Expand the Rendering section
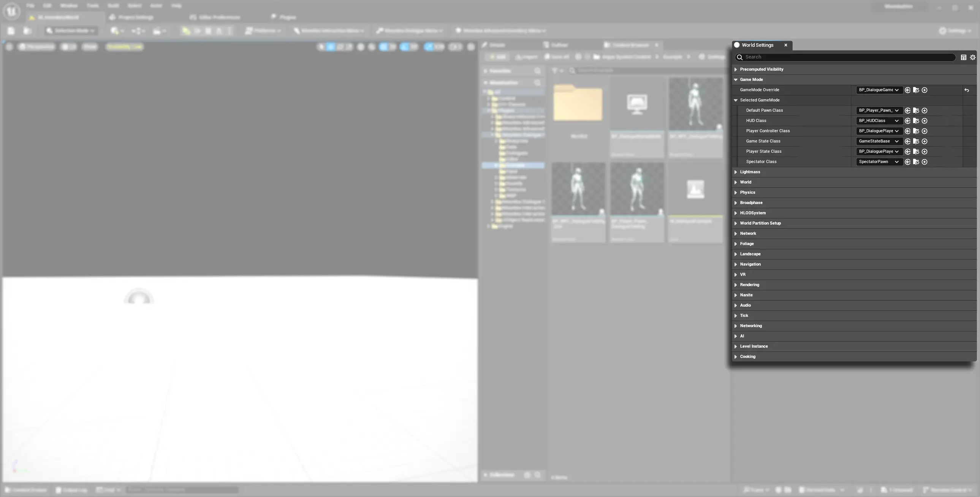 point(735,285)
